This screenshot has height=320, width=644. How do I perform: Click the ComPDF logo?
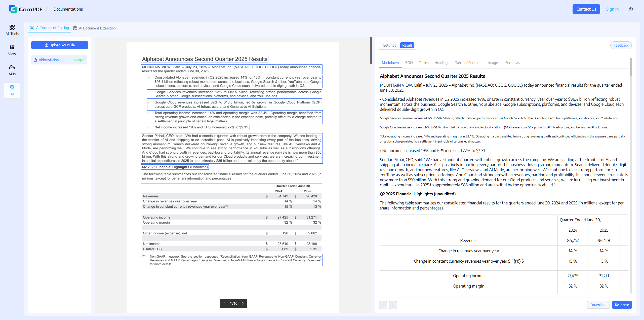tap(26, 9)
